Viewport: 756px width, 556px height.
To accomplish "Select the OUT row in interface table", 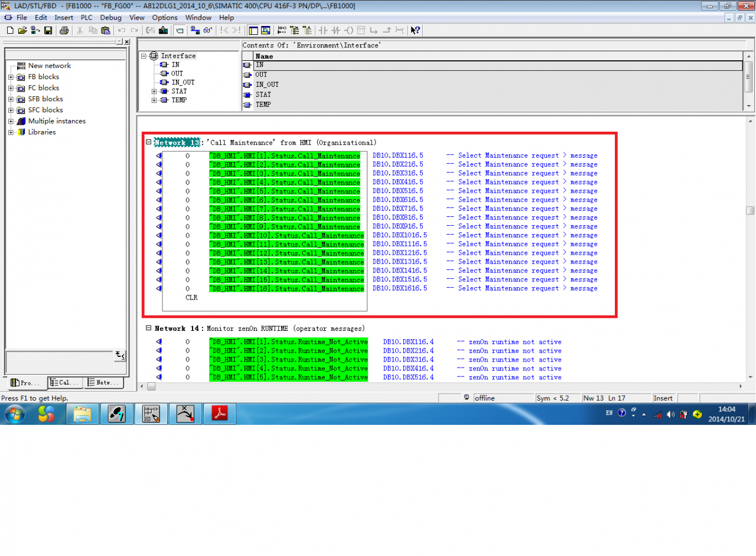I will click(x=493, y=75).
